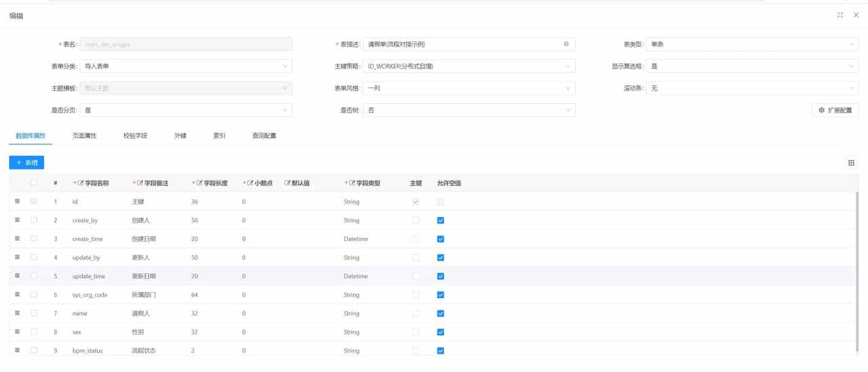Switch to the 校验字段 tab

point(135,136)
